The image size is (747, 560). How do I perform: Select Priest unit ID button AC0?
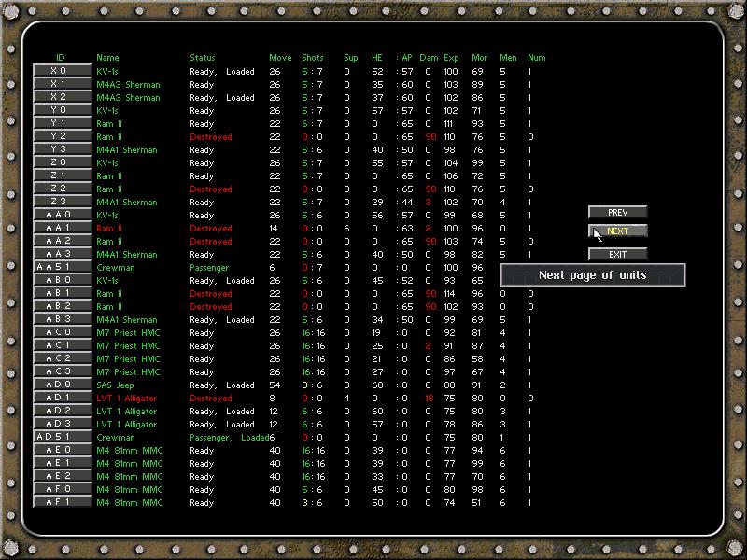point(62,333)
